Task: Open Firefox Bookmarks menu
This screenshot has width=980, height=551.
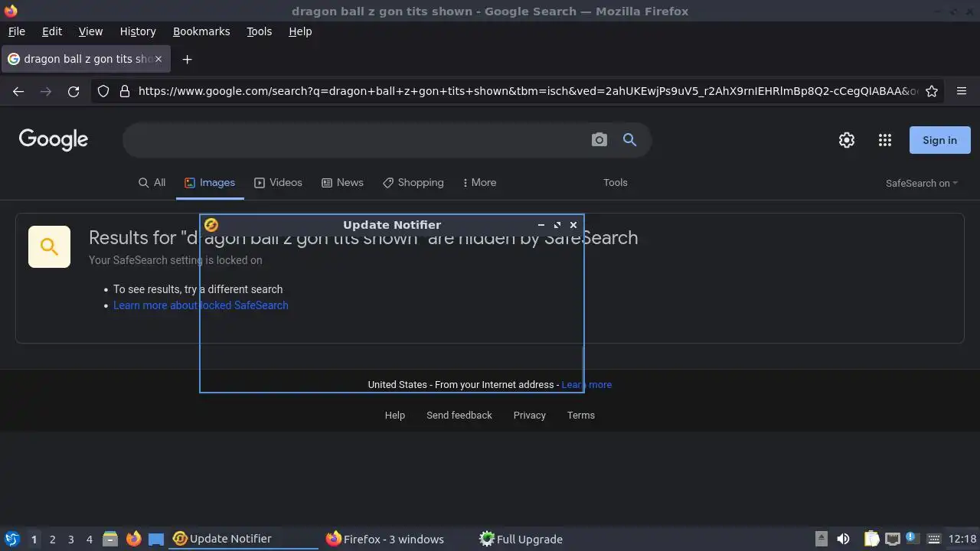Action: [201, 31]
